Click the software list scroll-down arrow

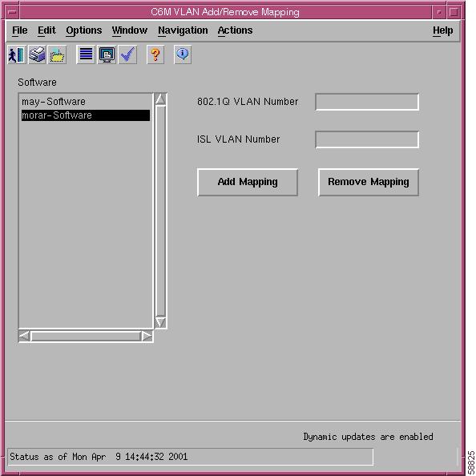160,322
